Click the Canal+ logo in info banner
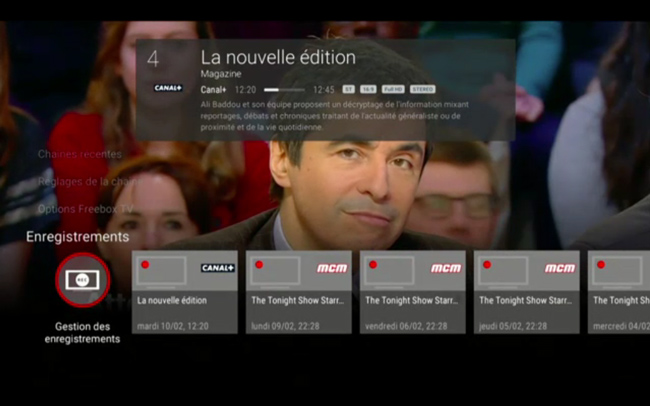The height and width of the screenshot is (406, 650). pyautogui.click(x=167, y=88)
